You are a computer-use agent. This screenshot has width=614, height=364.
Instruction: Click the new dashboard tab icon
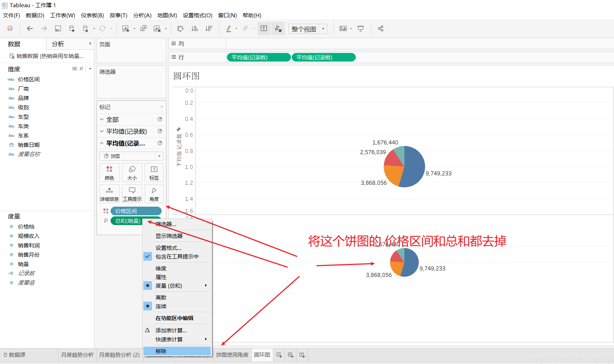pyautogui.click(x=291, y=355)
